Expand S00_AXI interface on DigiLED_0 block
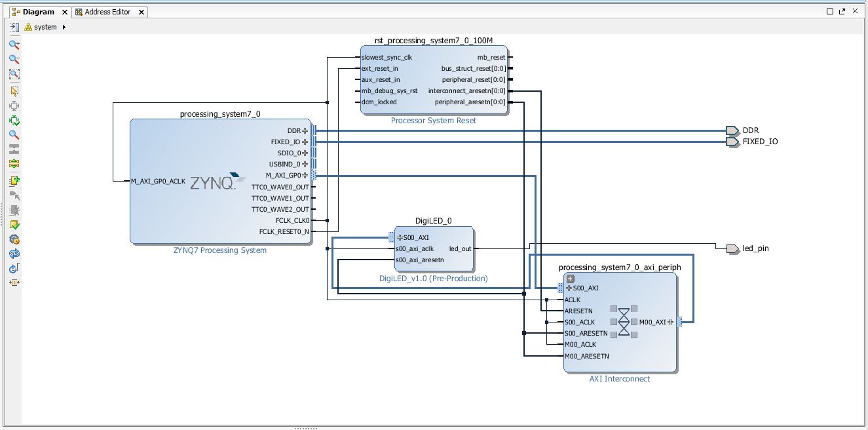Screen dimensions: 868x430 [400, 237]
